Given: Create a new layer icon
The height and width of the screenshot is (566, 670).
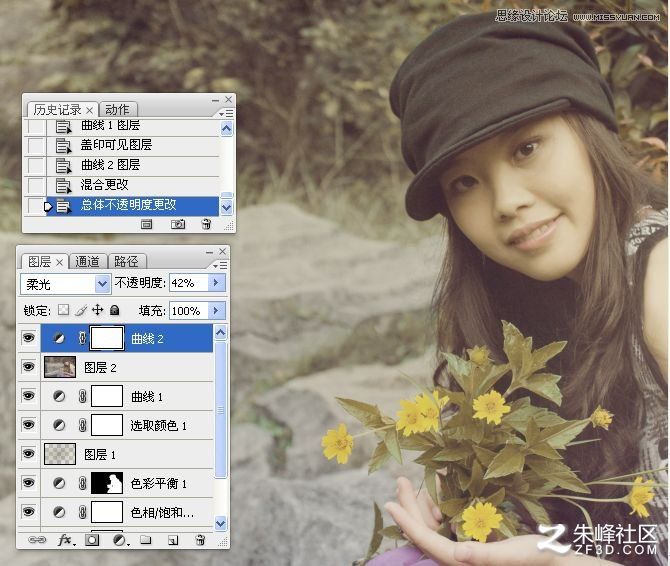Looking at the screenshot, I should [x=173, y=540].
